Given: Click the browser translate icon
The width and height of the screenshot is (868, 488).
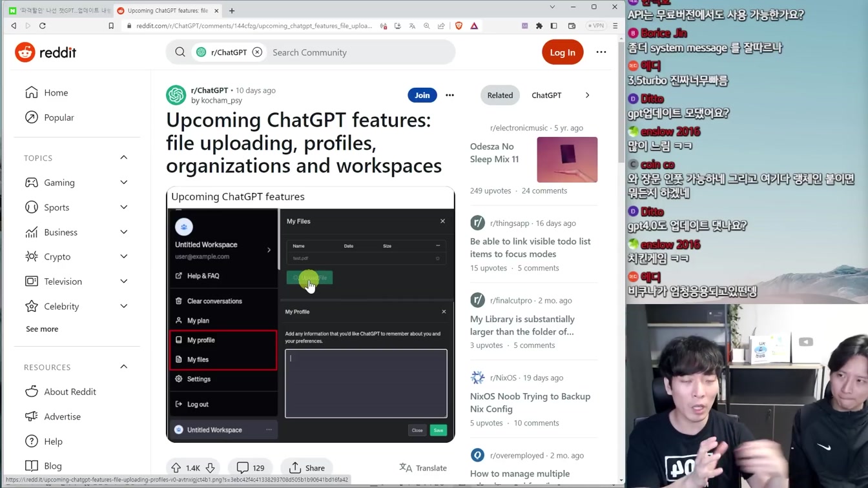Looking at the screenshot, I should tap(412, 26).
